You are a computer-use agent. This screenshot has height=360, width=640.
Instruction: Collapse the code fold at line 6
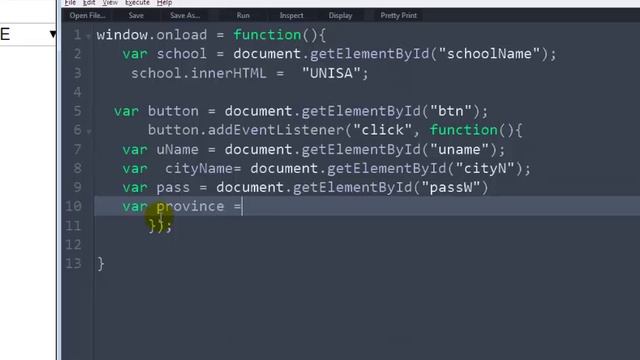tap(89, 132)
